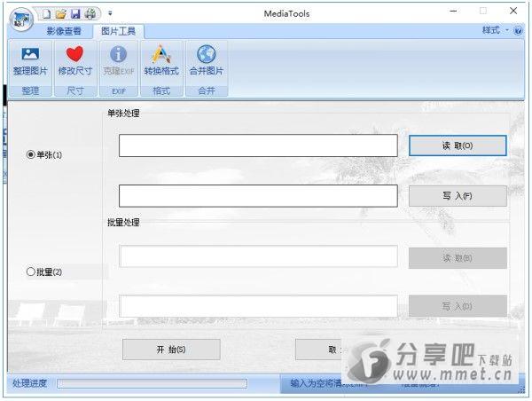Select the 单张(1) radio button
The image size is (532, 401).
pyautogui.click(x=44, y=155)
